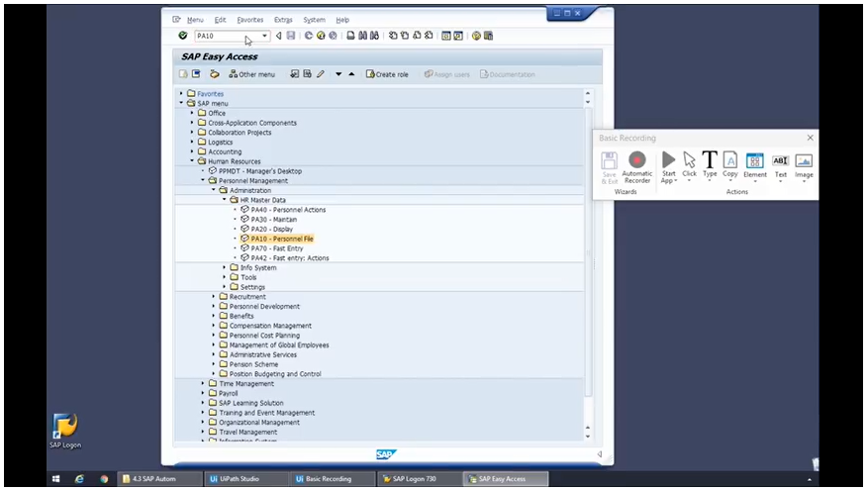
Task: Select Type action in Basic Recording
Action: (710, 166)
